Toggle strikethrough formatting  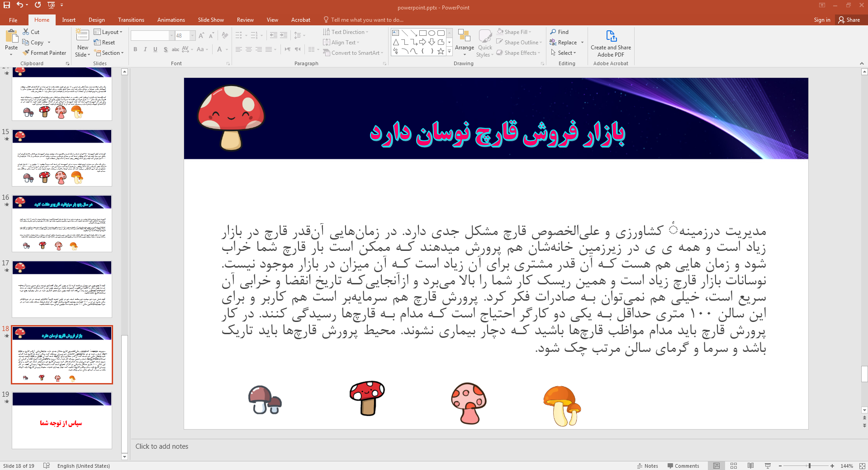(175, 49)
